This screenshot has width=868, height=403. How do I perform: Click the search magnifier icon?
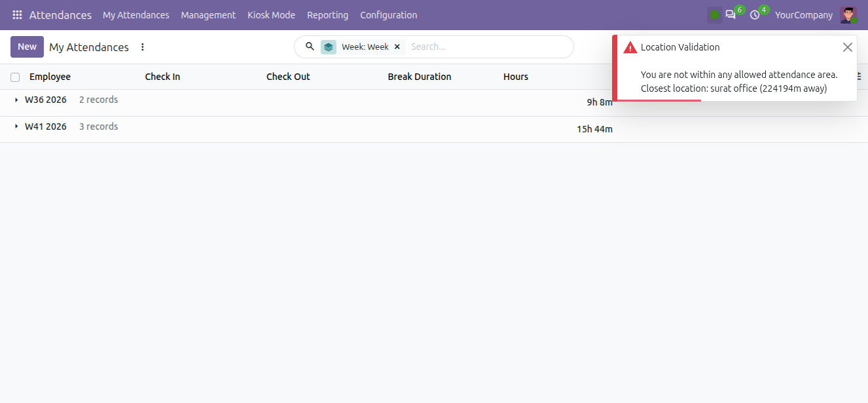click(310, 47)
